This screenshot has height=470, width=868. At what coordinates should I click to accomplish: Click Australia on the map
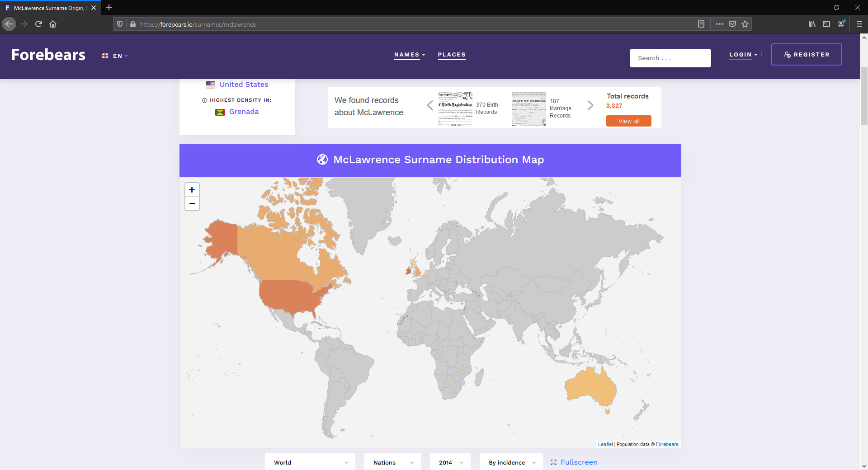pos(590,386)
